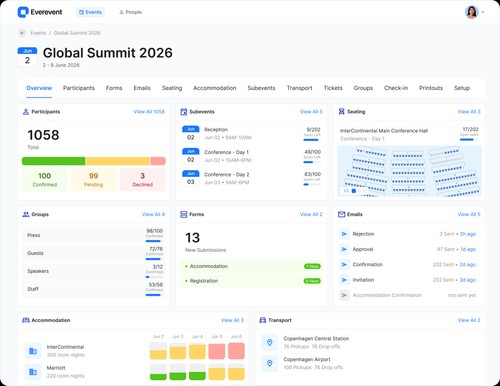Click the InterContinental hotel building icon
This screenshot has height=386, width=500.
33,351
